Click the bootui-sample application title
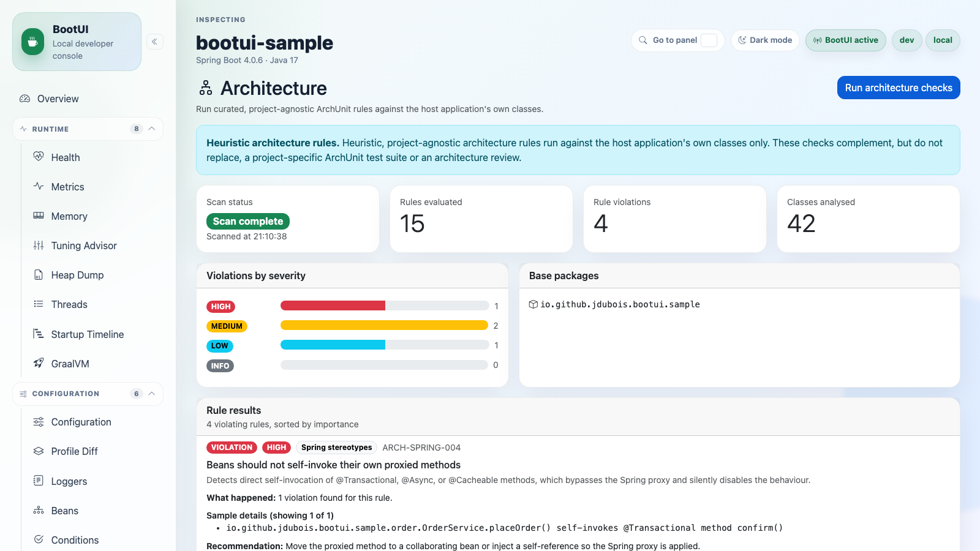Viewport: 980px width, 551px height. [265, 43]
